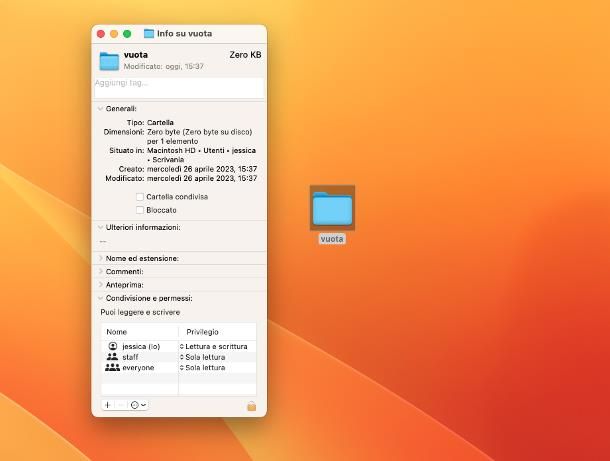Select the jessica (io) row name
The height and width of the screenshot is (461, 610).
[x=141, y=346]
